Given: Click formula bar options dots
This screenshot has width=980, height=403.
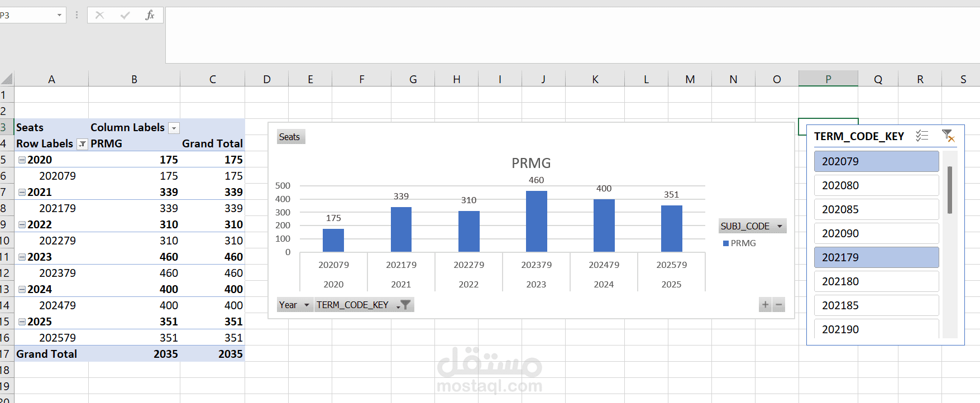Looking at the screenshot, I should point(77,15).
